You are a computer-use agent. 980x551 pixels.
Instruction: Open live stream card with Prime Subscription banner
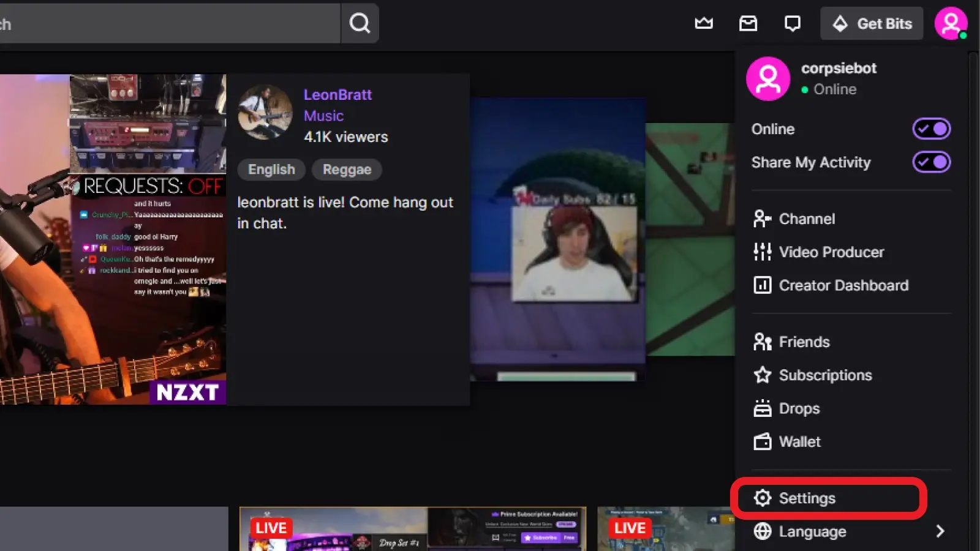coord(413,529)
